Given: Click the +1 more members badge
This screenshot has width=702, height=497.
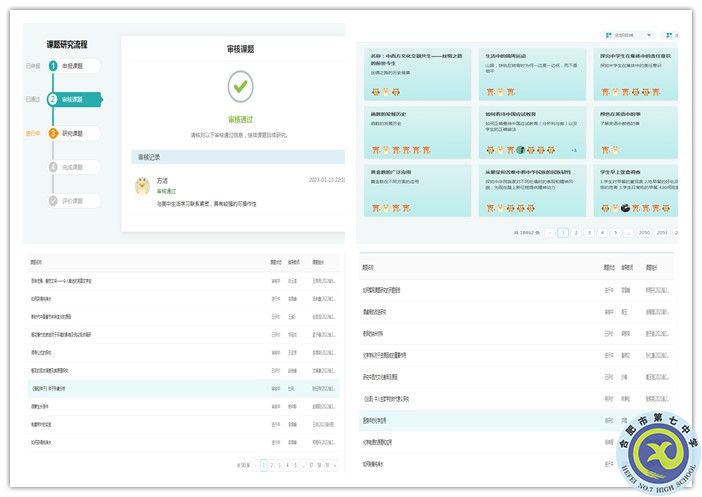Looking at the screenshot, I should click(x=574, y=150).
